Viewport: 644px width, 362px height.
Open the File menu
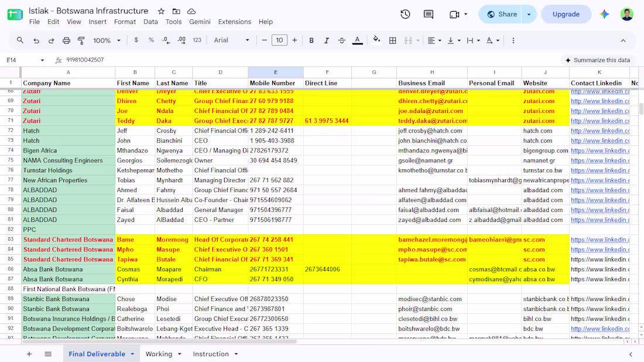[35, 22]
